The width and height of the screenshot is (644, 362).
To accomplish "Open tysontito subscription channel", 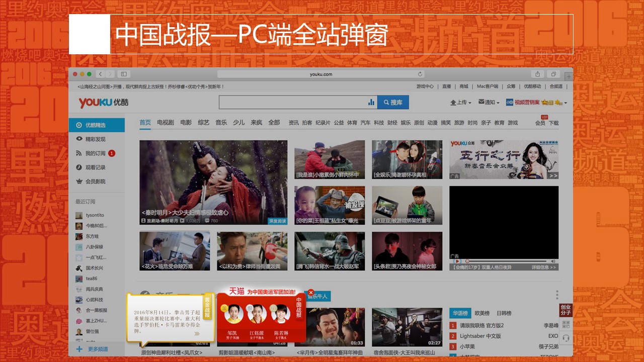I will pos(90,215).
